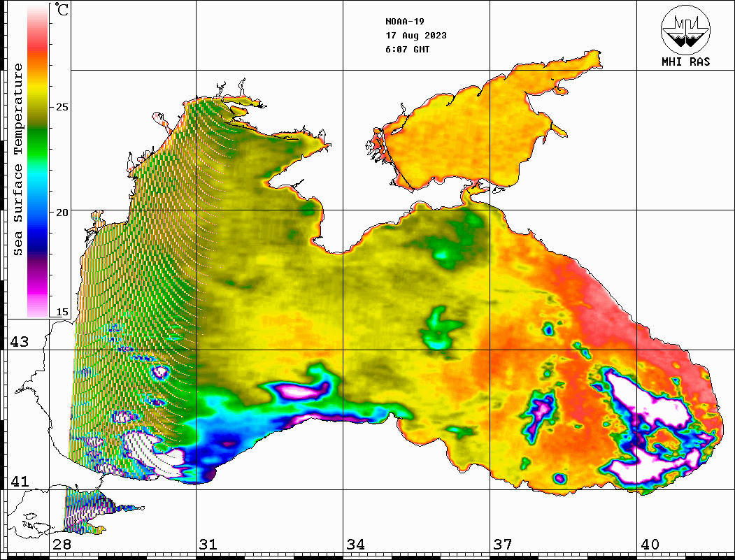Click the 15 tick label on color scale
735x560 pixels.
click(x=62, y=312)
